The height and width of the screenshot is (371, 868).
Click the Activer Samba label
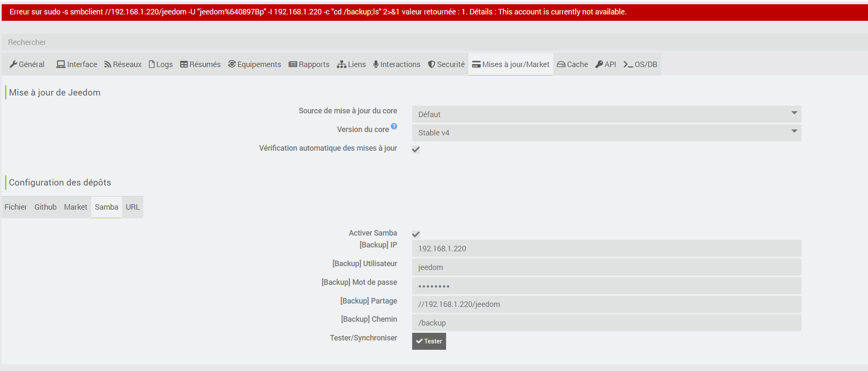coord(373,233)
